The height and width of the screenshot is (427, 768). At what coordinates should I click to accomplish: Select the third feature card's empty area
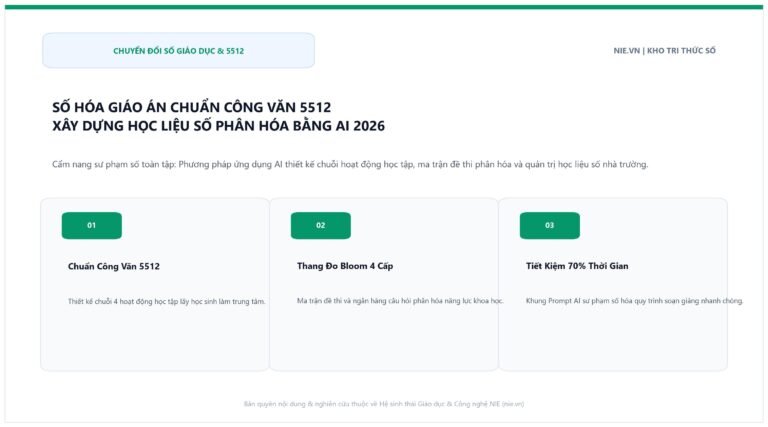(613, 340)
